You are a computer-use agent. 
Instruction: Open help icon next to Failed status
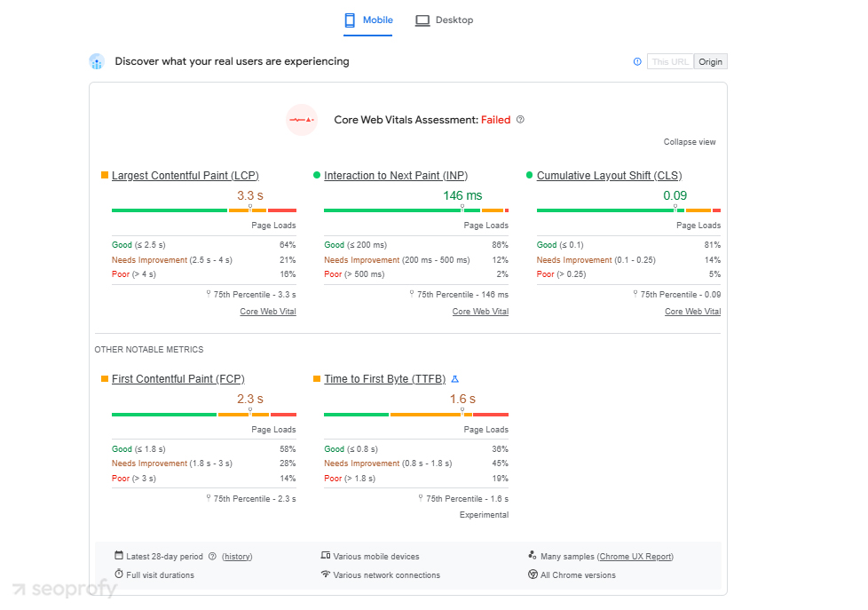(520, 120)
